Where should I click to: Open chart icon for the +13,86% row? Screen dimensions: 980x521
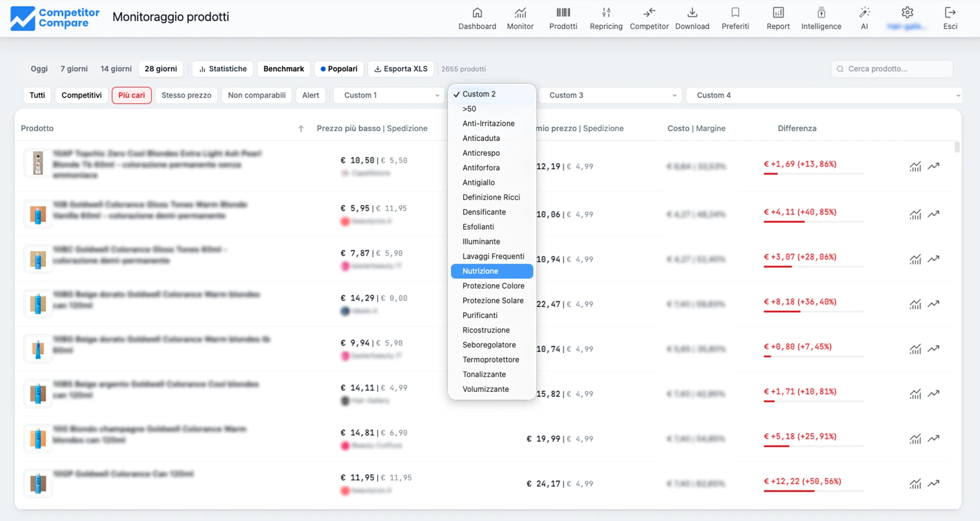(915, 167)
